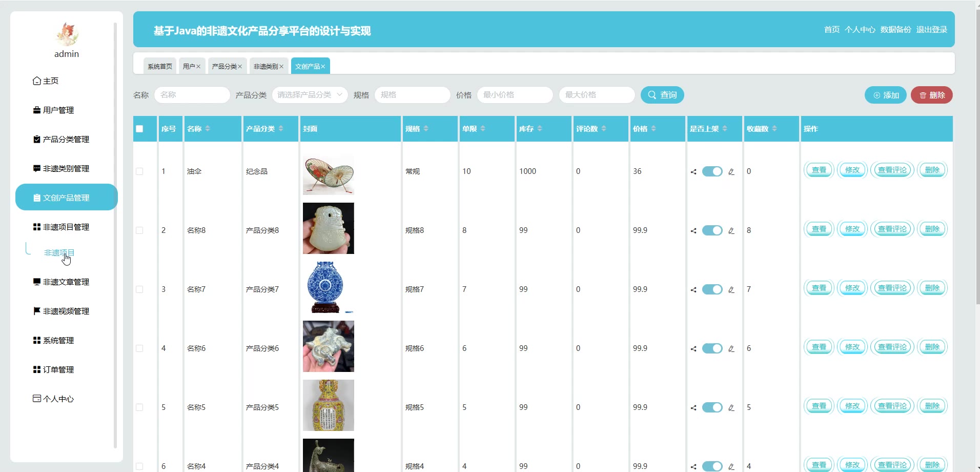Toggle the 是否上架 switch for 名称8
This screenshot has width=980, height=472.
pyautogui.click(x=712, y=230)
